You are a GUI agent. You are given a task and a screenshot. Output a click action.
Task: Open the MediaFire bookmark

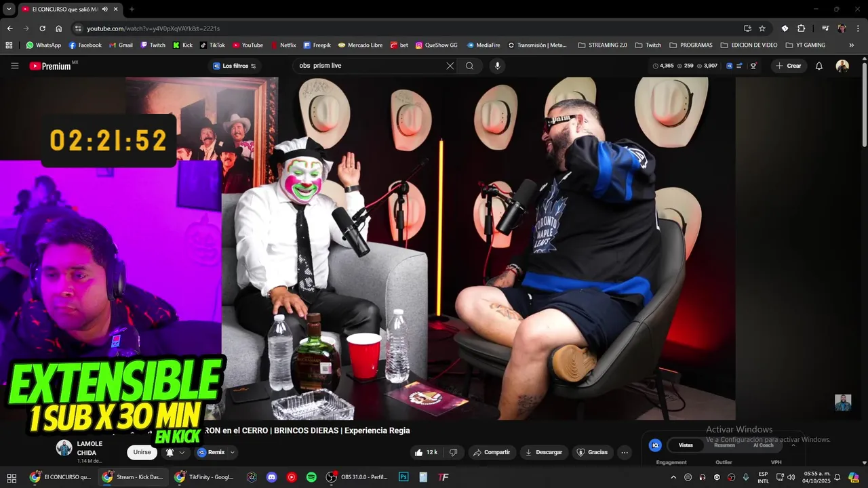483,45
